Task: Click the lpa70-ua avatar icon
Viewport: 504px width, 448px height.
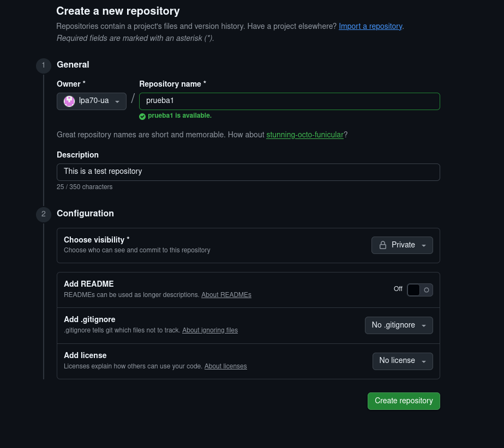Action: click(x=69, y=101)
